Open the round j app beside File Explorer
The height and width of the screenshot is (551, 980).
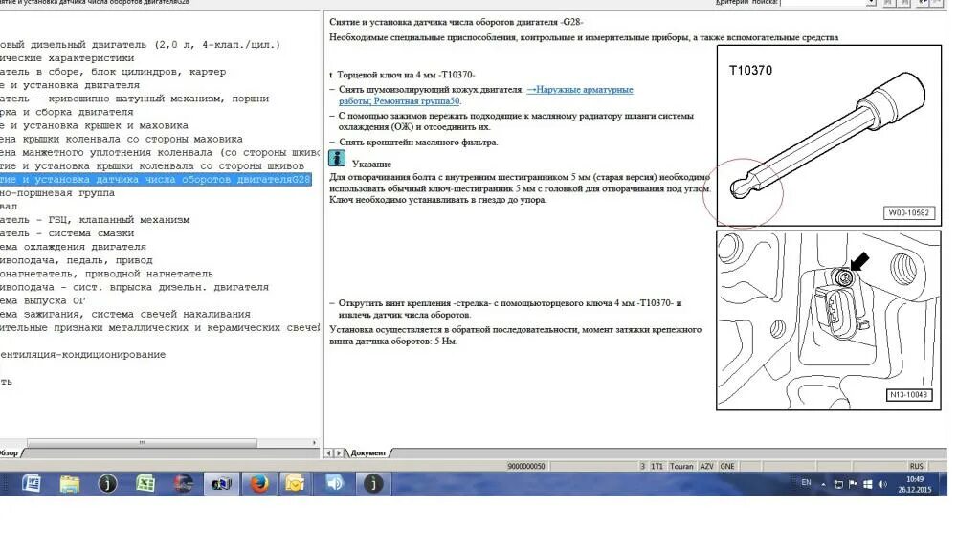click(107, 483)
